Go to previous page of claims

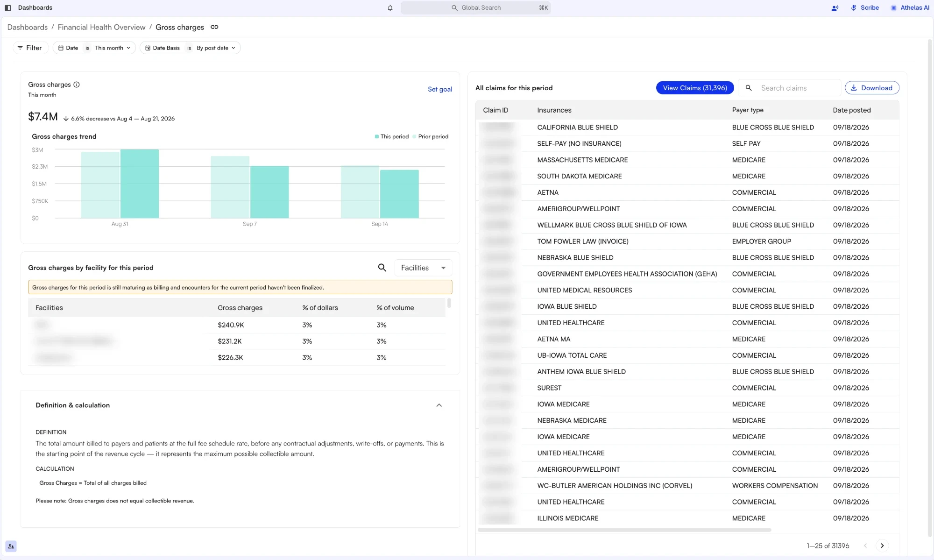click(x=865, y=546)
